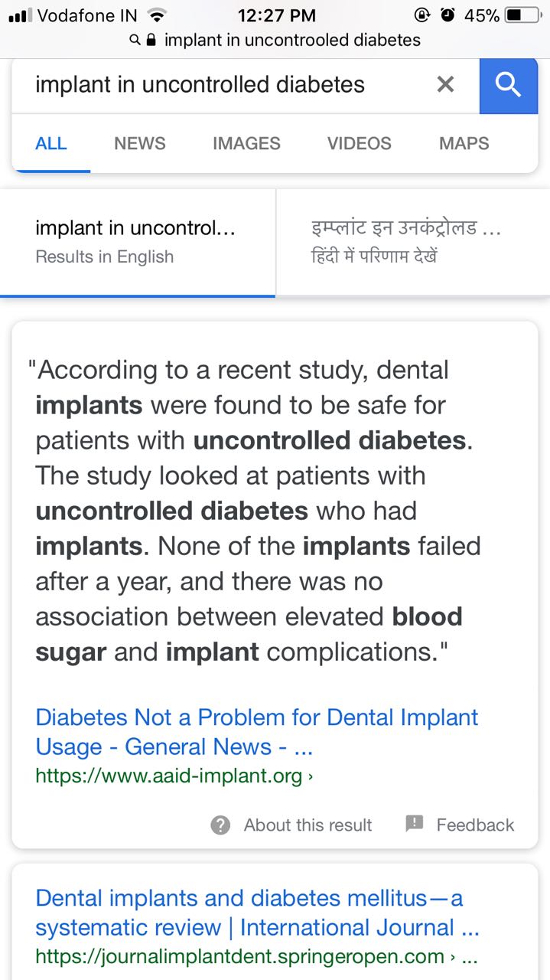Viewport: 550px width, 980px height.
Task: Tap the lock icon in address bar
Action: [151, 40]
